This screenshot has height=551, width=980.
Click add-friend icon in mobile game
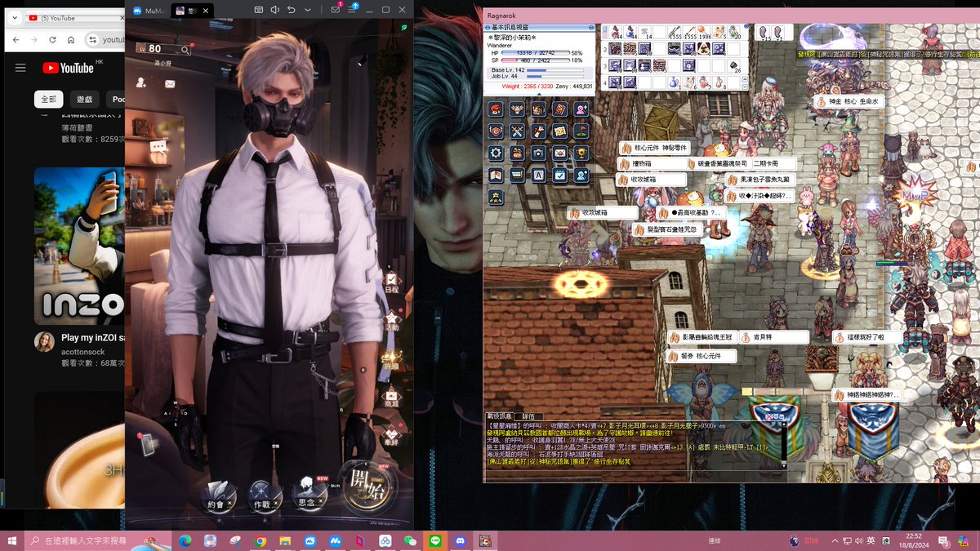(x=141, y=82)
